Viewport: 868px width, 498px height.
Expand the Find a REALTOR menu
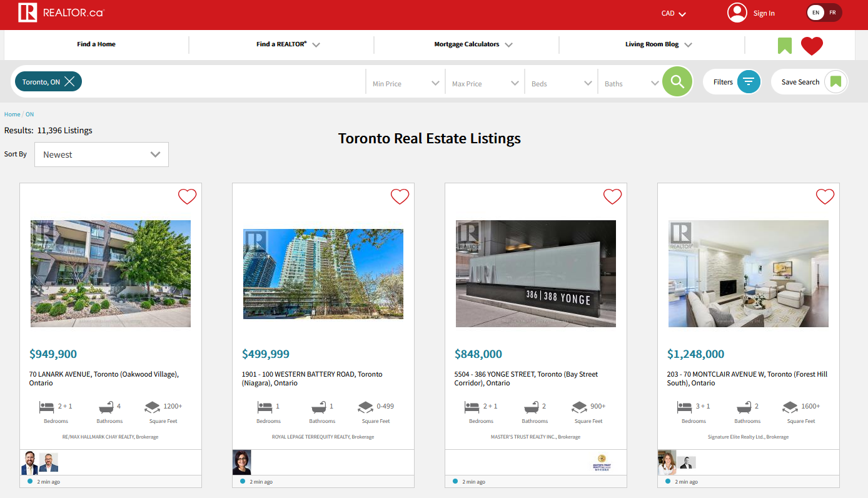288,44
